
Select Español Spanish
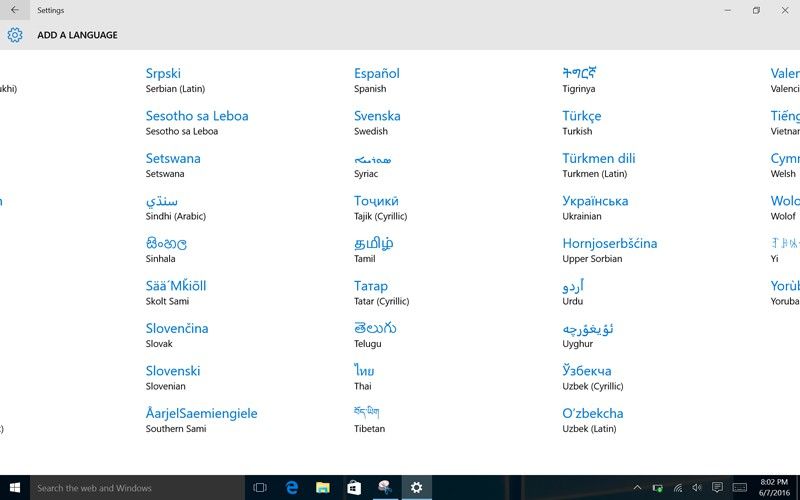[x=377, y=80]
